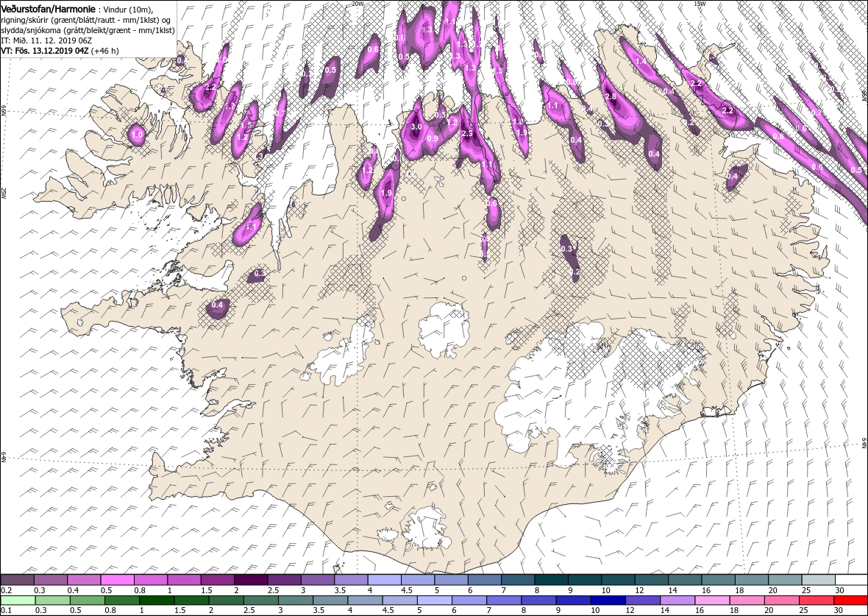Screen dimensions: 868x616
Task: Select the upper legend swatch labeled 3.5
Action: click(350, 580)
